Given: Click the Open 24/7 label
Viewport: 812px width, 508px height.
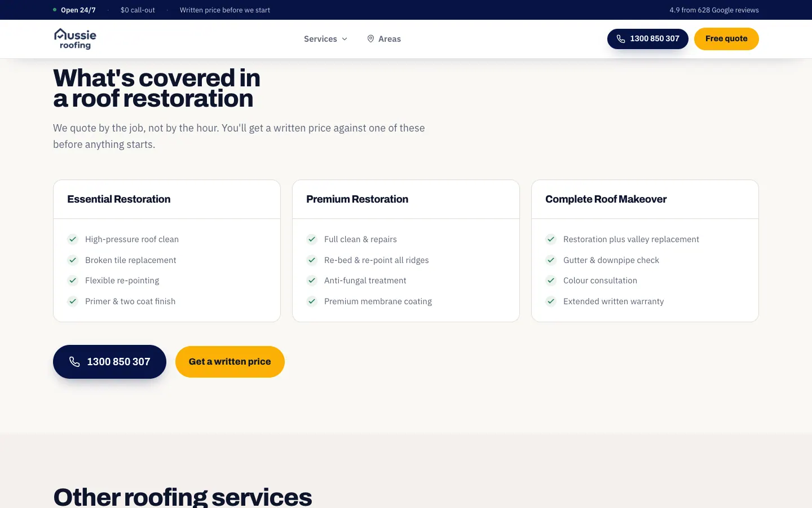Looking at the screenshot, I should point(78,10).
